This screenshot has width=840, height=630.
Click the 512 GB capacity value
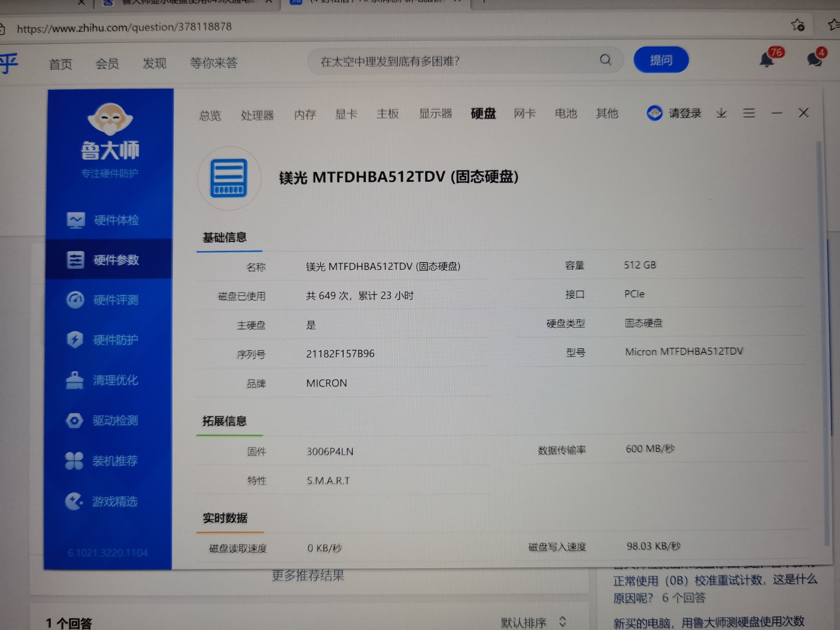[639, 265]
